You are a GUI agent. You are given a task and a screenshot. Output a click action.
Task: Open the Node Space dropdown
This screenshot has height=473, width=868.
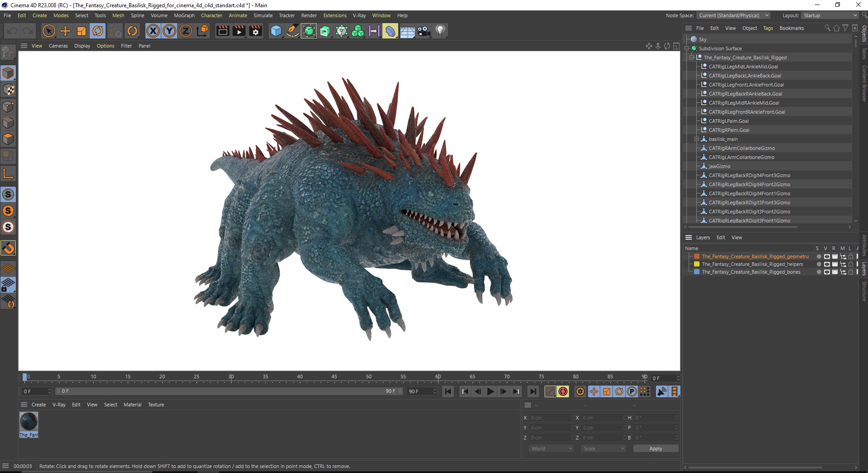point(733,15)
